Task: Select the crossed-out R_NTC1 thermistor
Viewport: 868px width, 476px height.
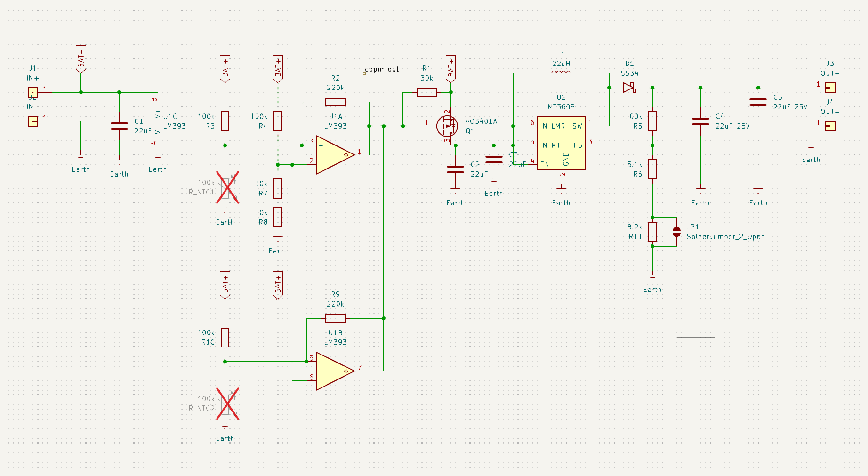Action: coord(225,187)
